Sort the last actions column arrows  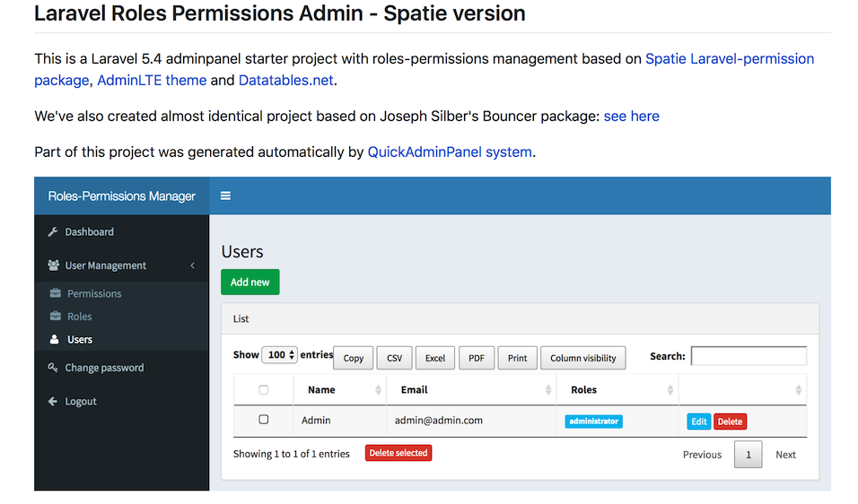pyautogui.click(x=799, y=390)
